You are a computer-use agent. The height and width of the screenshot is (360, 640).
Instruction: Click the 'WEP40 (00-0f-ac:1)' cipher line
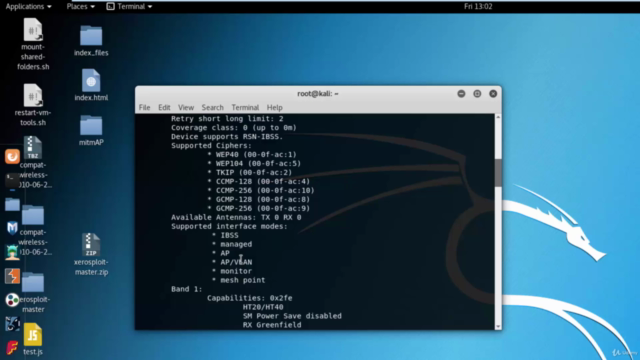click(x=252, y=155)
